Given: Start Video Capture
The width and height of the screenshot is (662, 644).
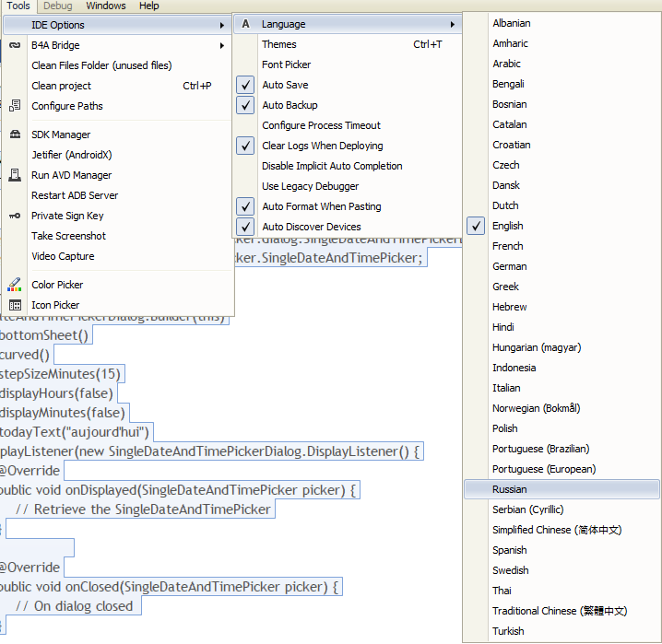Looking at the screenshot, I should point(63,256).
